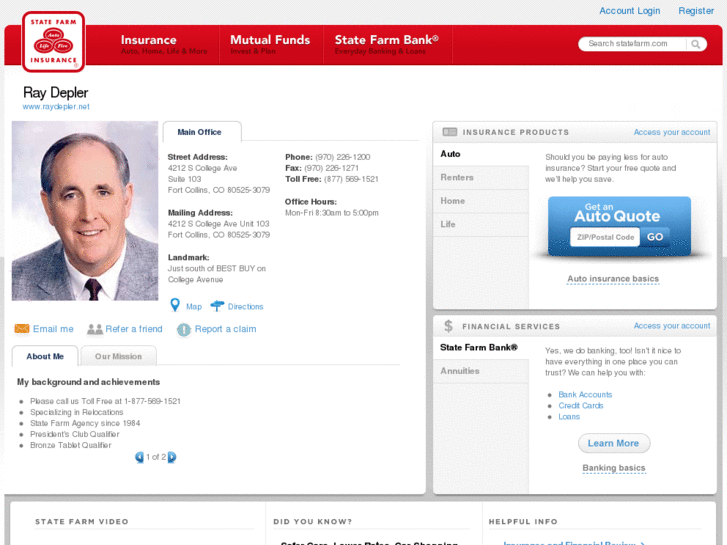Go to previous About Me page arrow

(139, 457)
